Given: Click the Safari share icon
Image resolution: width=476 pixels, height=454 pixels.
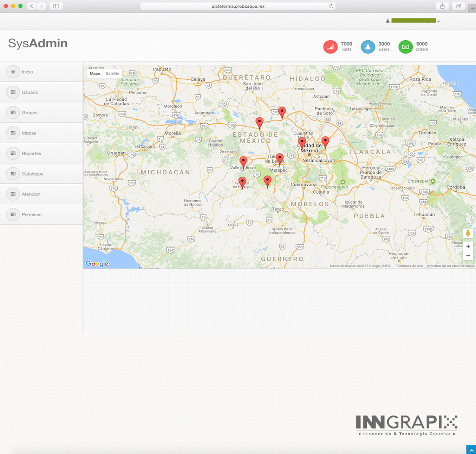Looking at the screenshot, I should pyautogui.click(x=442, y=6).
